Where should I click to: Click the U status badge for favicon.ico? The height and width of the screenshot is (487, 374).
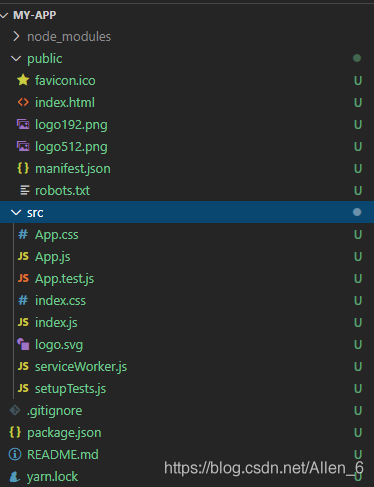(x=358, y=81)
